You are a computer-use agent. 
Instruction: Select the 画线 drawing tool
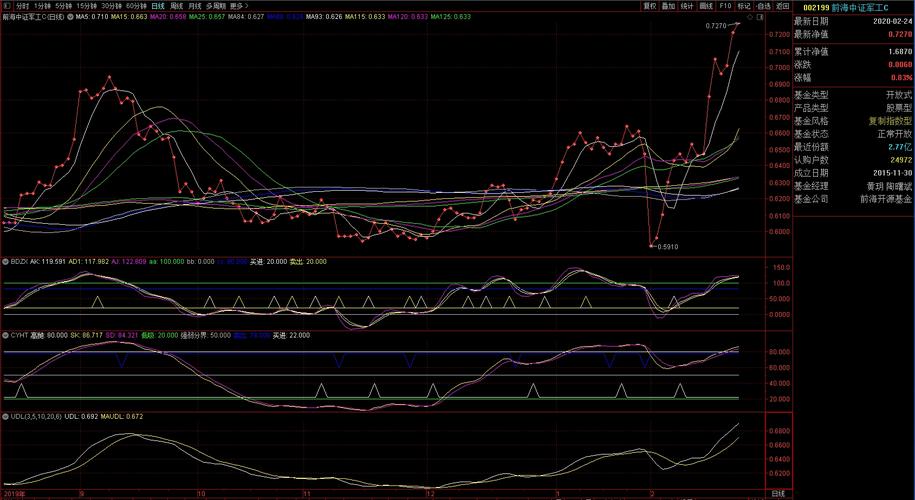pos(706,5)
